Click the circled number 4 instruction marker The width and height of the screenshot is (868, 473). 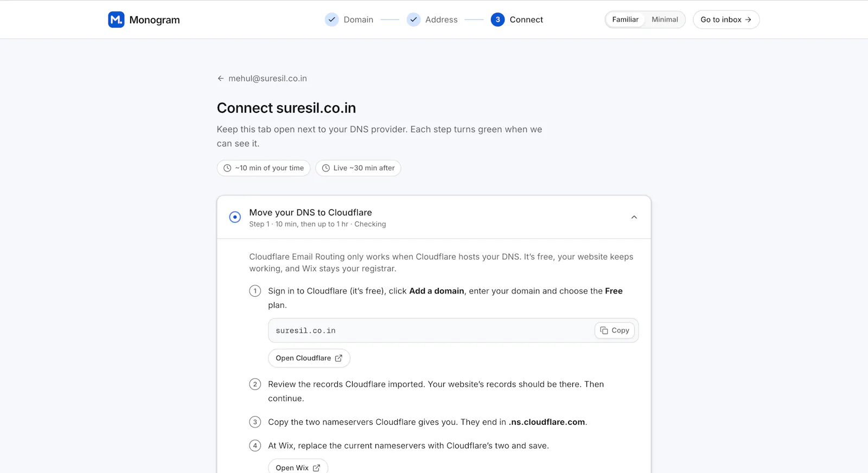tap(255, 445)
